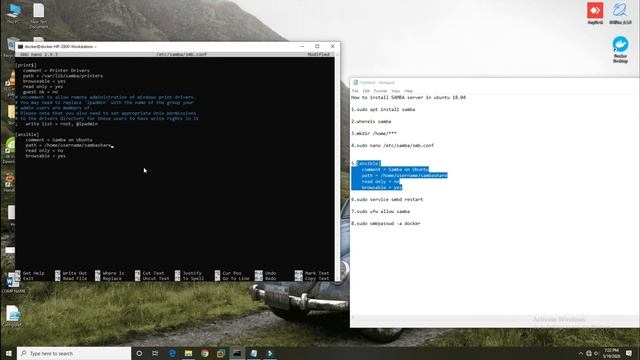640x360 pixels.
Task: Show hidden system tray icons
Action: 581,353
